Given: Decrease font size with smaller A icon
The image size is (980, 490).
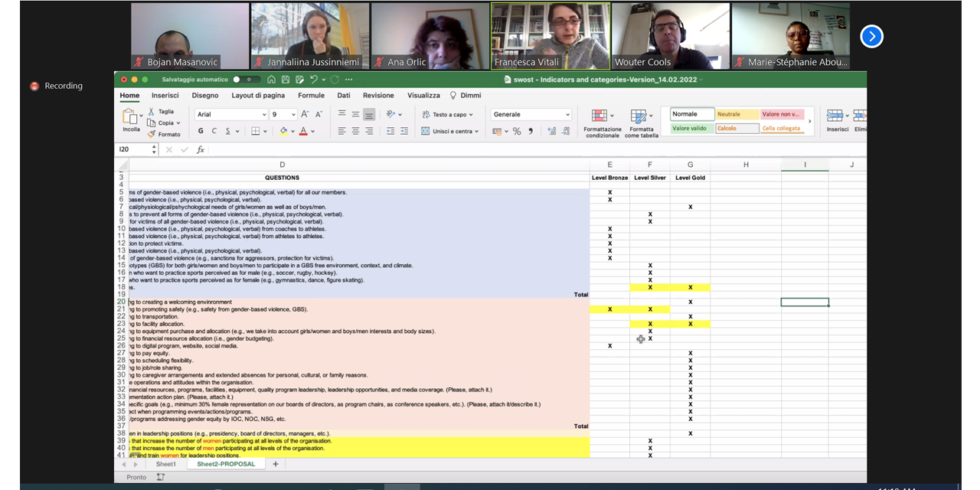Looking at the screenshot, I should tap(319, 114).
